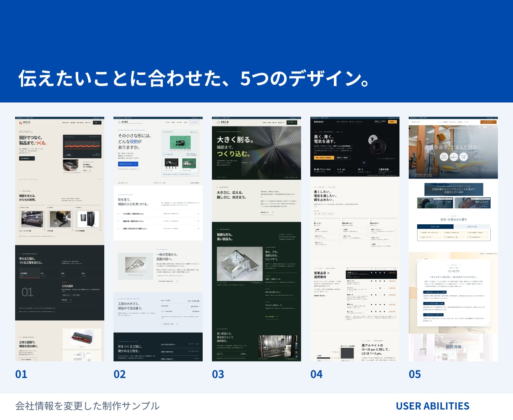Image resolution: width=513 pixels, height=420 pixels.
Task: Click the '48 h' stat in design 04
Action: click(361, 170)
